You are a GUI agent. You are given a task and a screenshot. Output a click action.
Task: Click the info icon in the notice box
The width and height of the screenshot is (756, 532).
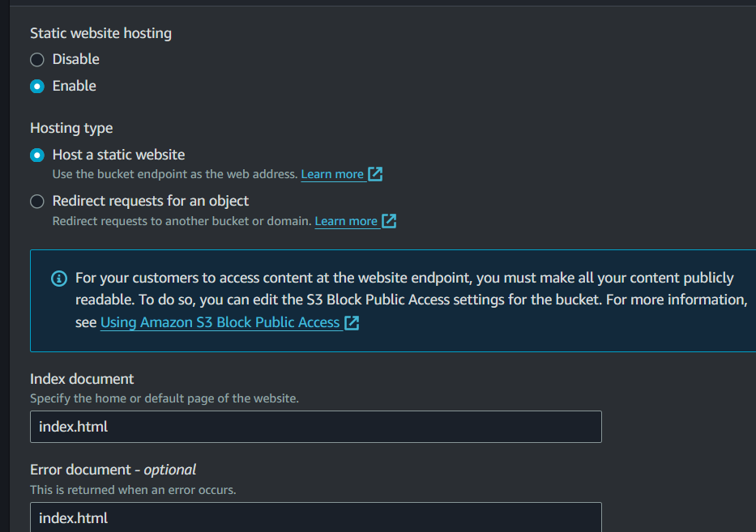[x=59, y=279]
